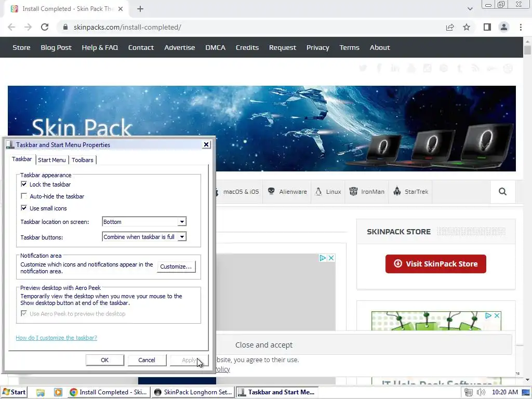Click the website search magnifier
Screen dimensions: 532x399
[502, 192]
